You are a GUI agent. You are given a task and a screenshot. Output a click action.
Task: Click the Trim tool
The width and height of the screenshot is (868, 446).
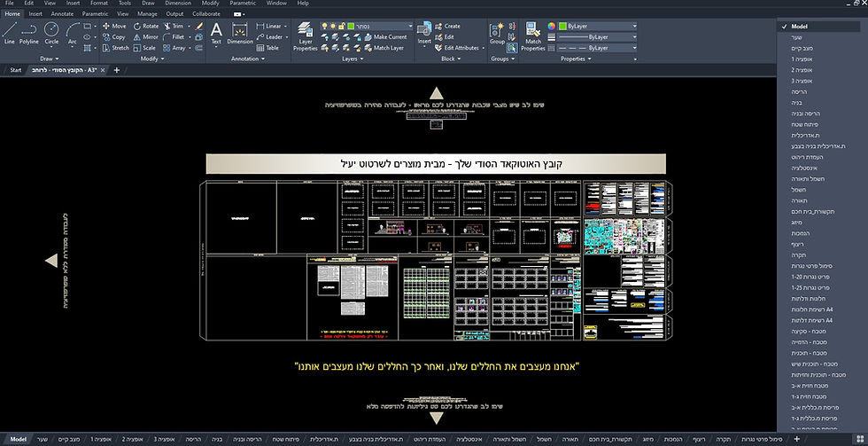[174, 26]
